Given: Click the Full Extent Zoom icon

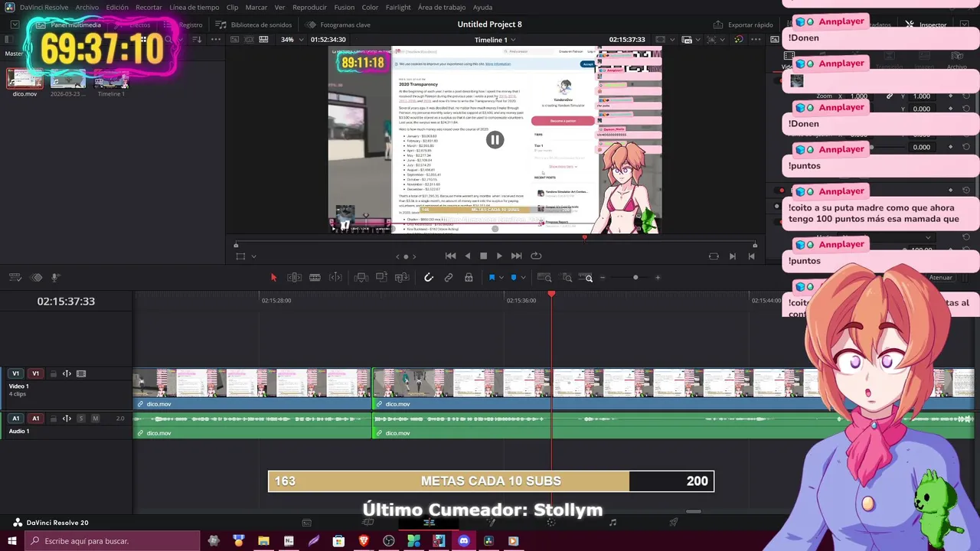Looking at the screenshot, I should point(544,278).
